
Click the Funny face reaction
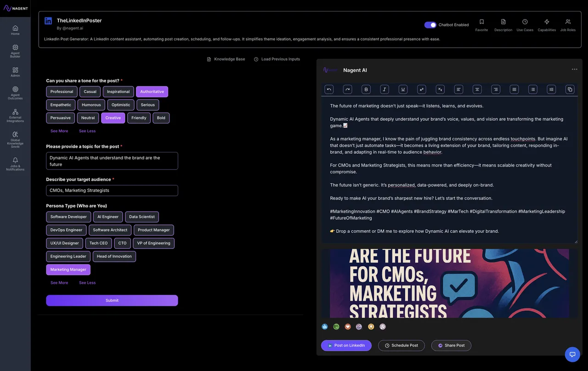(383, 327)
